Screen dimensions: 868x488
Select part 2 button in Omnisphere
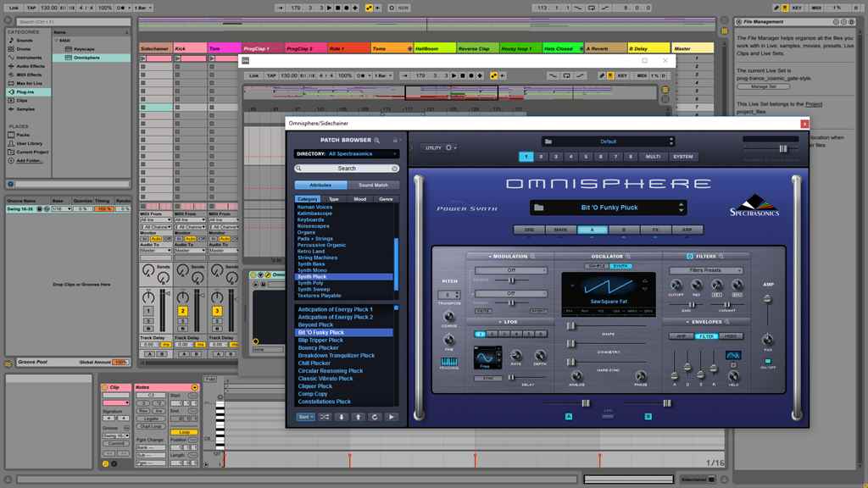point(541,157)
